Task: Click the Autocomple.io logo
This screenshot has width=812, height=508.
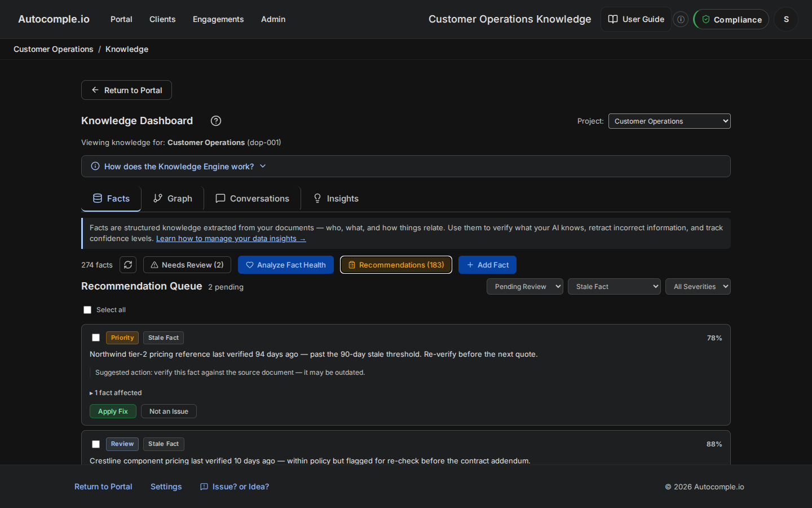Action: [54, 19]
